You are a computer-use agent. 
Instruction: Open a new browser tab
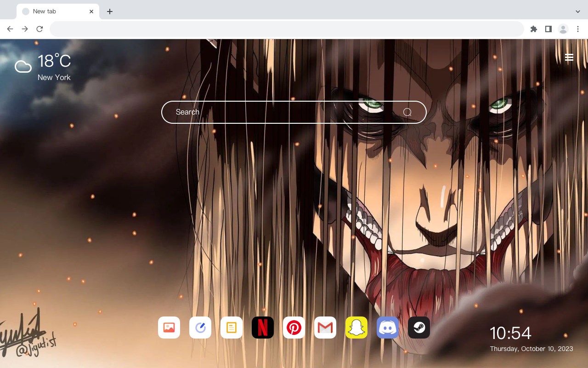(x=109, y=11)
